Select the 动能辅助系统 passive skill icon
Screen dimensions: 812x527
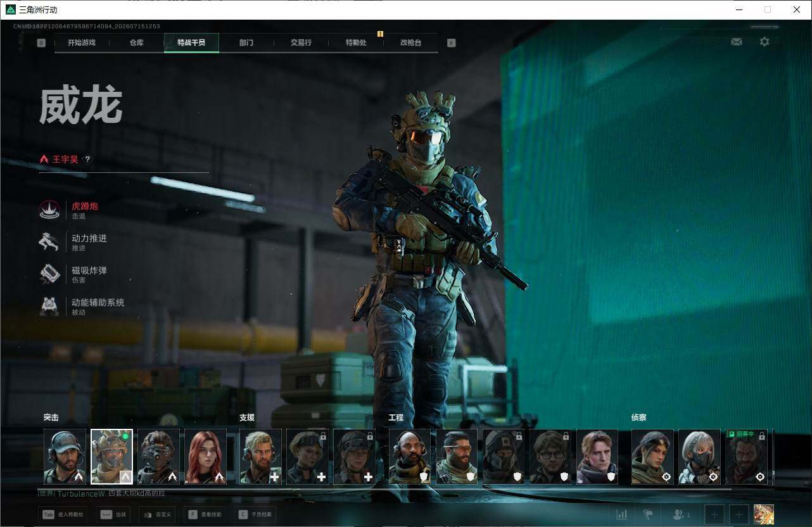click(x=49, y=307)
